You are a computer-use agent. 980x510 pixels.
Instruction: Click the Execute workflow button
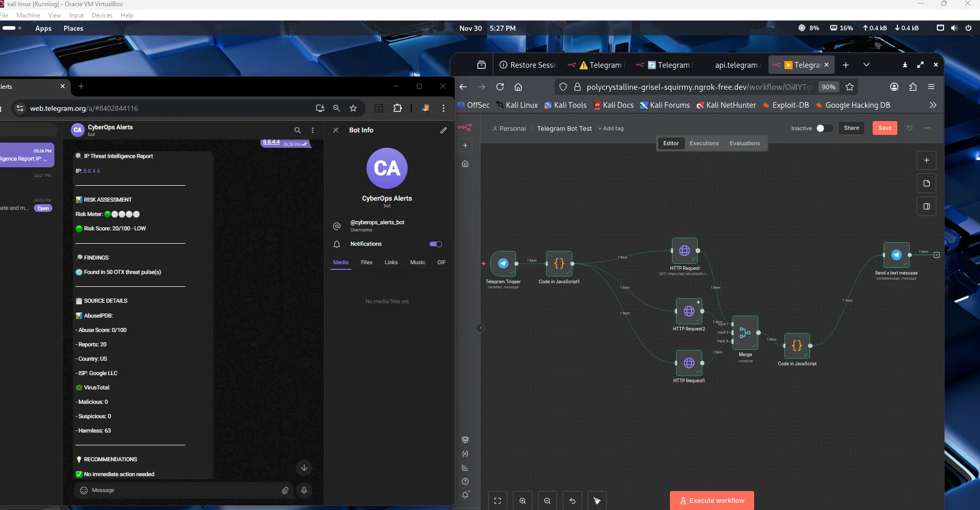click(712, 501)
